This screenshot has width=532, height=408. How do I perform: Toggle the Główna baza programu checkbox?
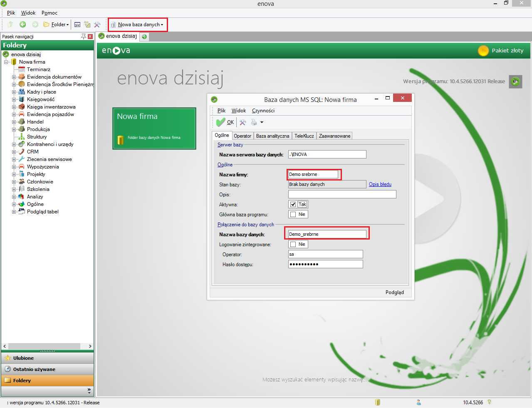[293, 214]
